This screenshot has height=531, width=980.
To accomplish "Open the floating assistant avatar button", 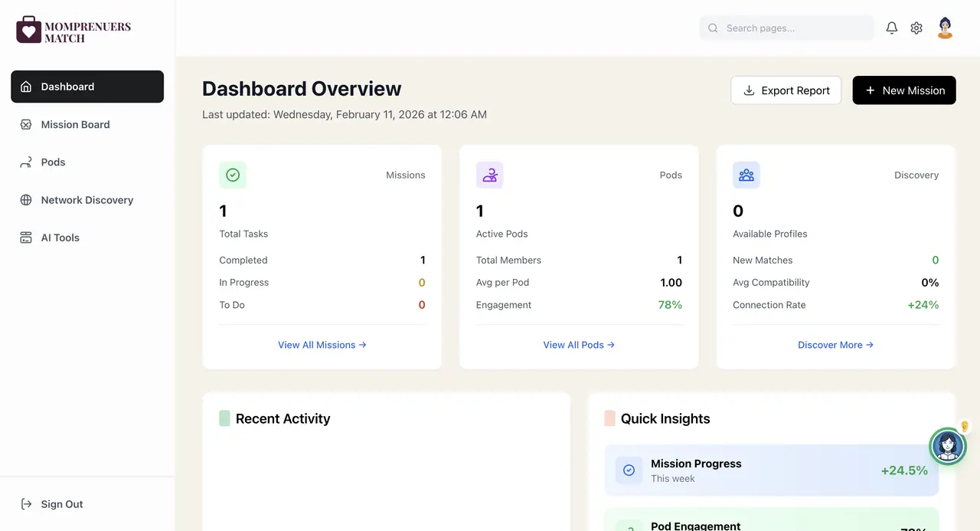I will [x=948, y=445].
